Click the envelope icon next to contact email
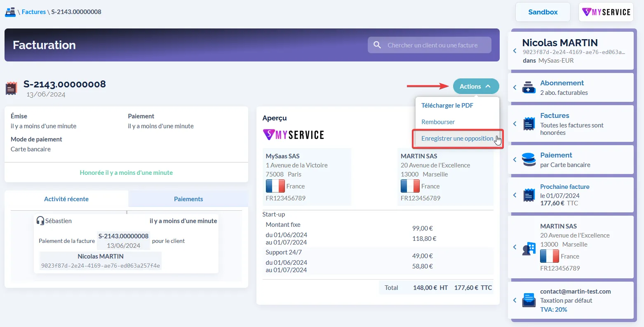This screenshot has height=327, width=644. tap(529, 300)
